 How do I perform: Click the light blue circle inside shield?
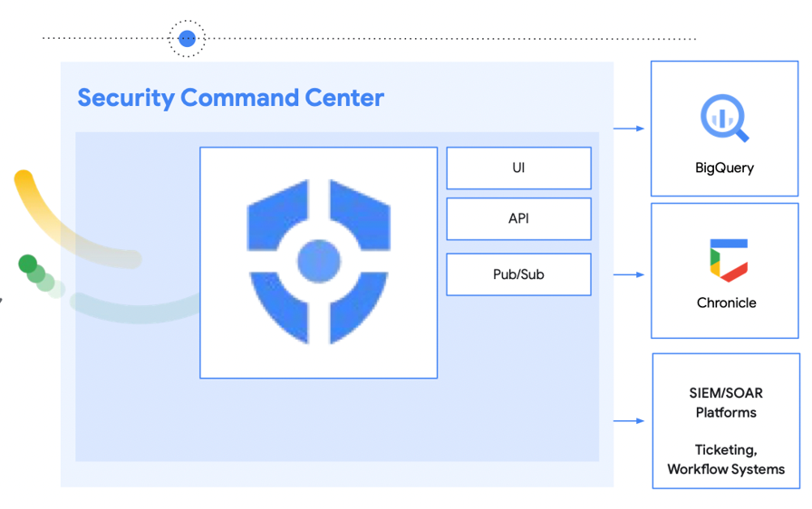pyautogui.click(x=319, y=262)
